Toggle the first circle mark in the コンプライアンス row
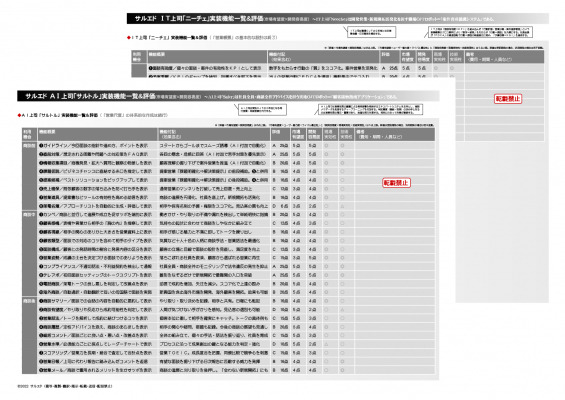The height and width of the screenshot is (400, 565). [326, 267]
